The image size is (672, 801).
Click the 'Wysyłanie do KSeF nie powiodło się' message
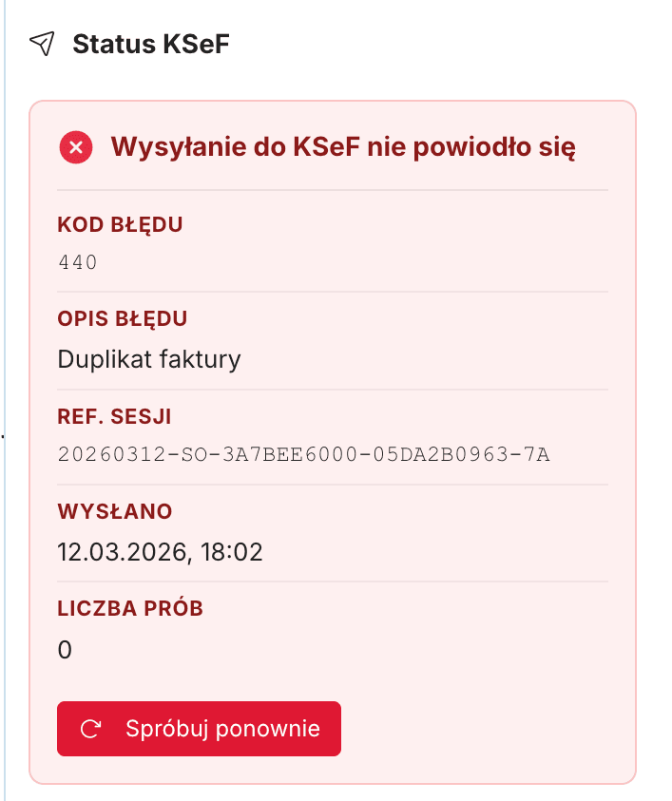click(x=343, y=147)
